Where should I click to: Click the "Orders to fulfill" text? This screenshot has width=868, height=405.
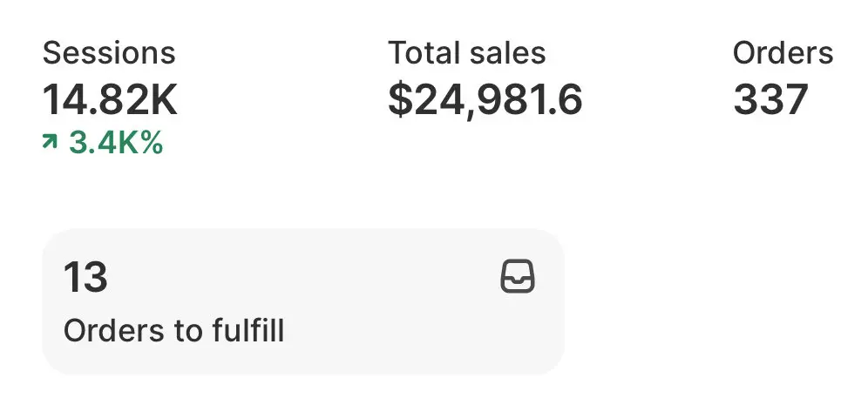pyautogui.click(x=173, y=331)
